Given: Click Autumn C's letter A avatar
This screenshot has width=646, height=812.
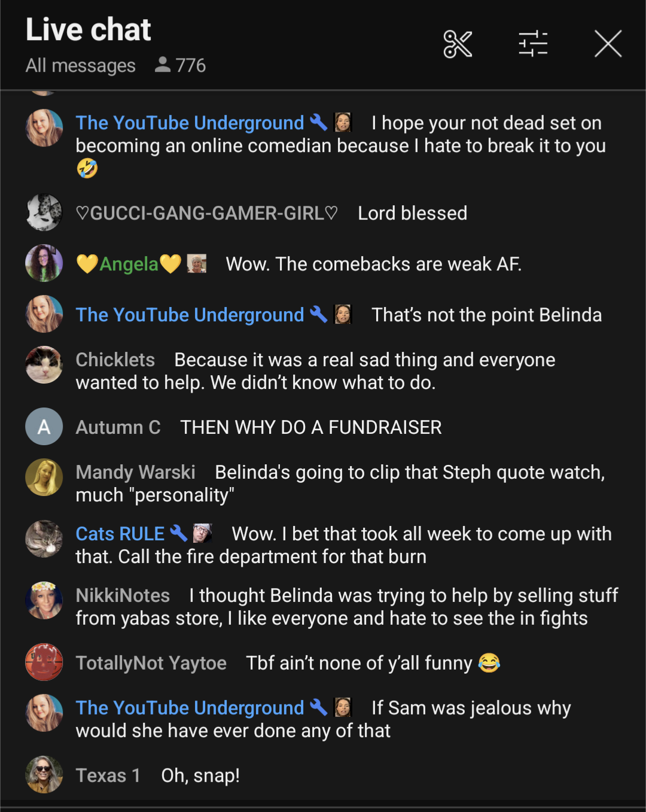Looking at the screenshot, I should [x=44, y=427].
